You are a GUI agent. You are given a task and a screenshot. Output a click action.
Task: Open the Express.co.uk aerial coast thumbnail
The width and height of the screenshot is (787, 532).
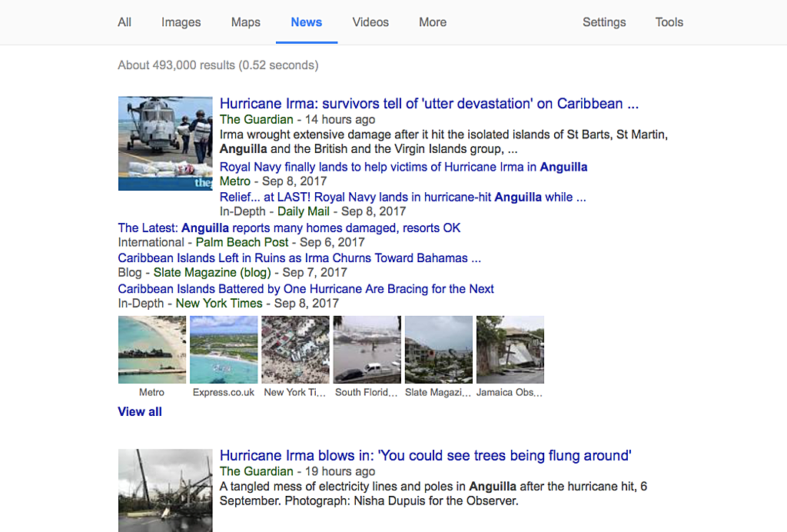coord(224,350)
